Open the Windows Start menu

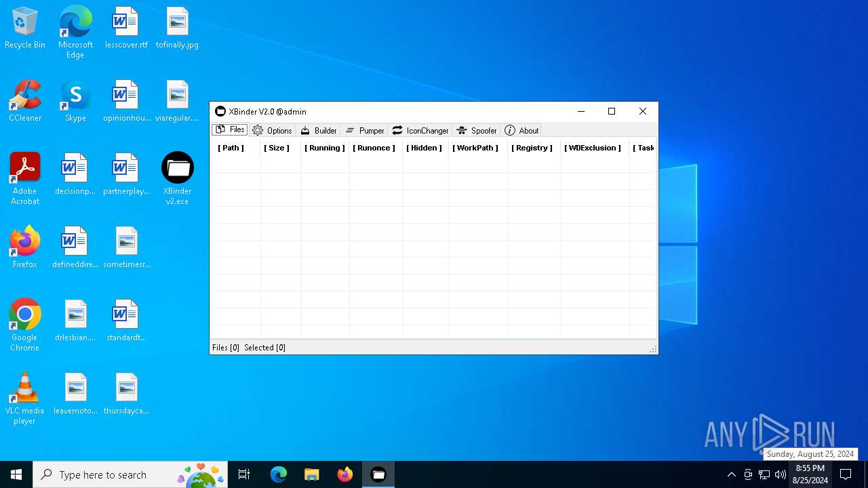(16, 474)
